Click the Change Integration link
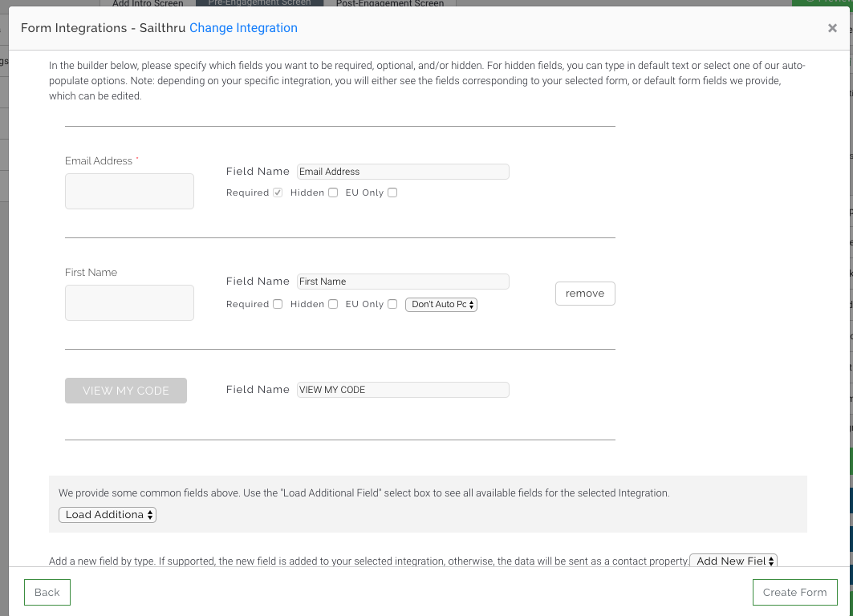The width and height of the screenshot is (853, 616). coord(243,28)
